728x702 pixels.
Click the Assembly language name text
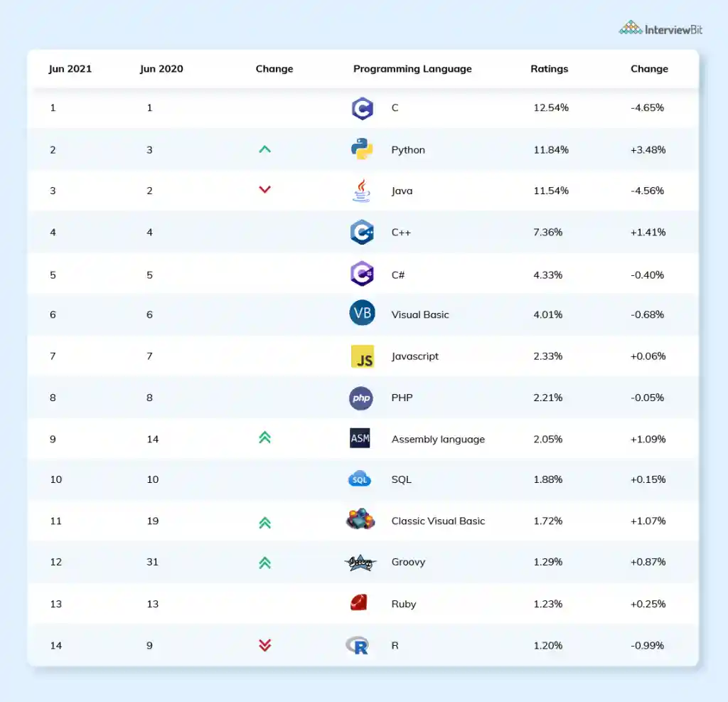438,440
